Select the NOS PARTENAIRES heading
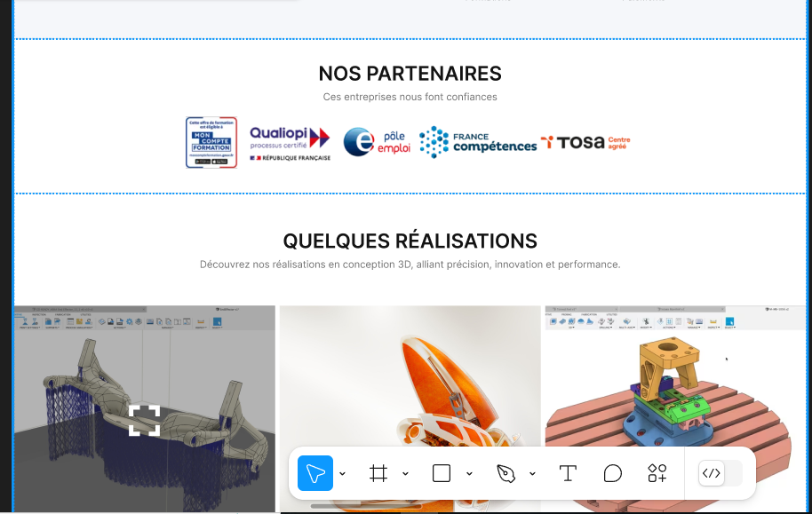The height and width of the screenshot is (514, 812). pyautogui.click(x=410, y=74)
